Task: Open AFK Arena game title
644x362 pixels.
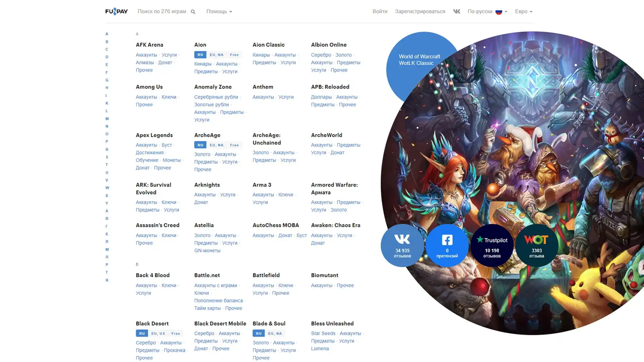Action: click(149, 45)
